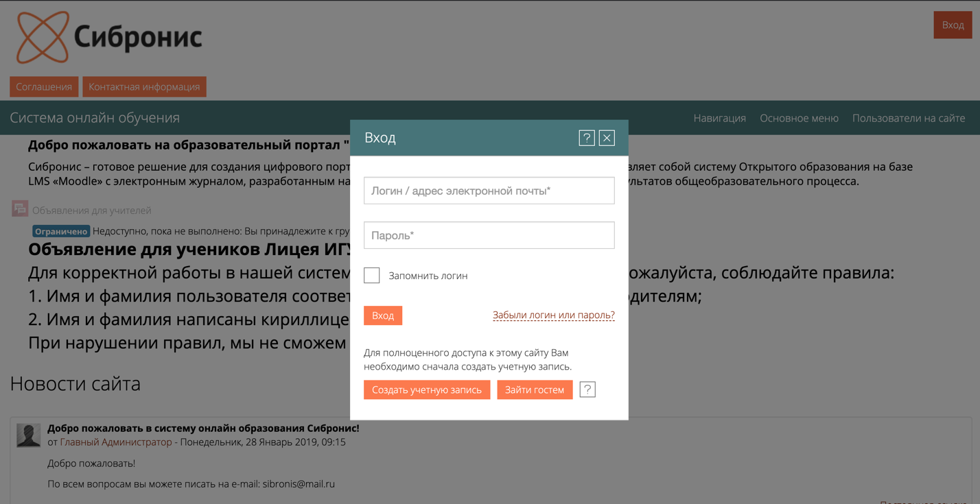Click Создать учетную запись button
Viewport: 980px width, 504px height.
(x=427, y=389)
